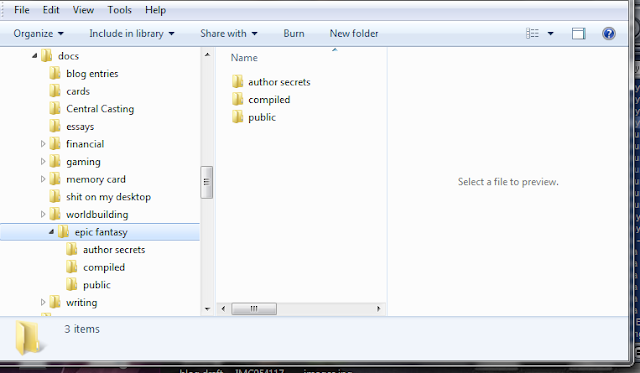Screen dimensions: 640x373
Task: Select epic fantasy folder icon in tree
Action: click(63, 232)
